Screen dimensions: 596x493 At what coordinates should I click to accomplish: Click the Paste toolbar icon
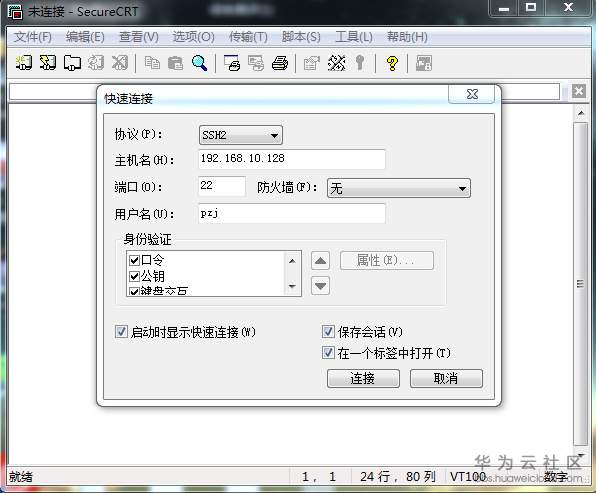tap(176, 63)
